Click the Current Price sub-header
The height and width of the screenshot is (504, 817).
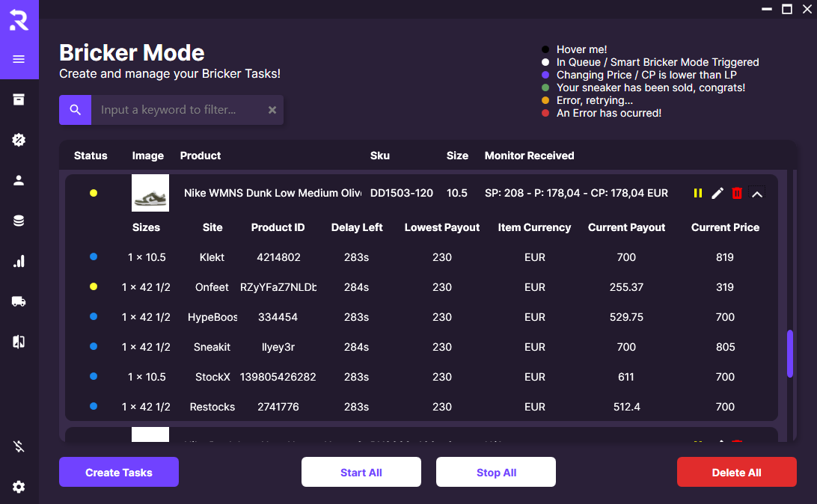(725, 227)
